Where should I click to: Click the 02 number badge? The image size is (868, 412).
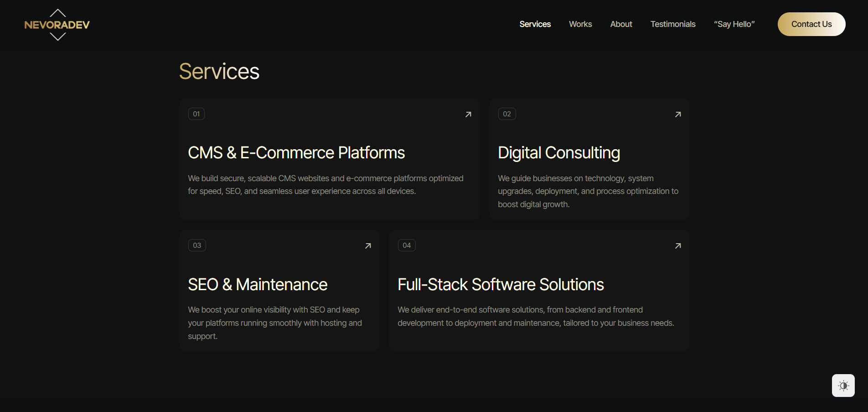506,114
